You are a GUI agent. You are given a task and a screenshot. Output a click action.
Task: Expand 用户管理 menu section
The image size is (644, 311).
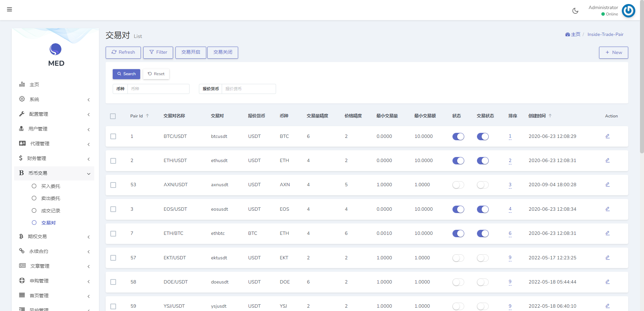54,129
